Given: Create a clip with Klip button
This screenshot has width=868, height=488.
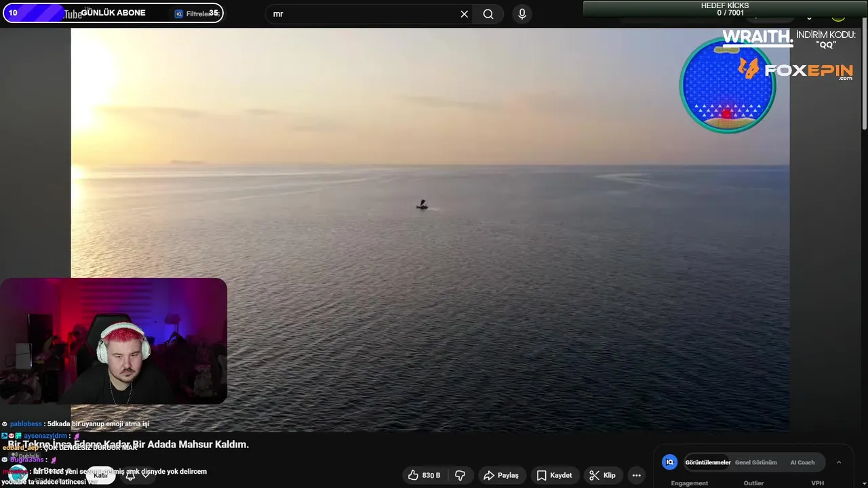Looking at the screenshot, I should pos(603,475).
